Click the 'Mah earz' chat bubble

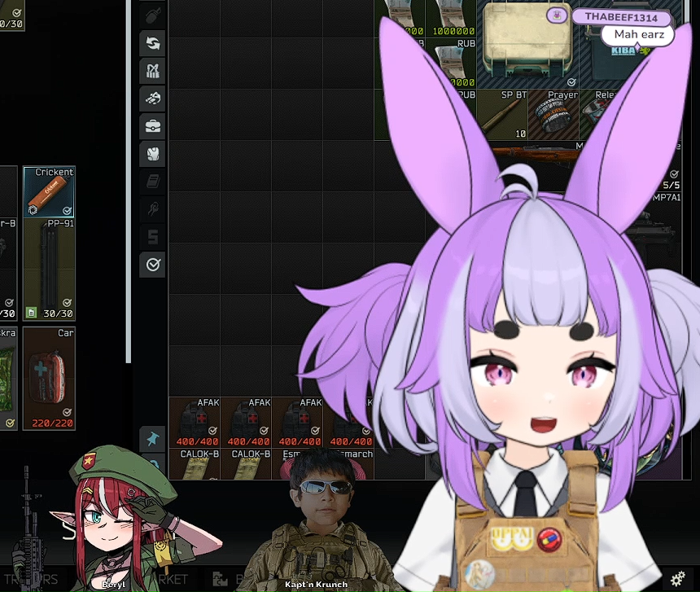639,34
